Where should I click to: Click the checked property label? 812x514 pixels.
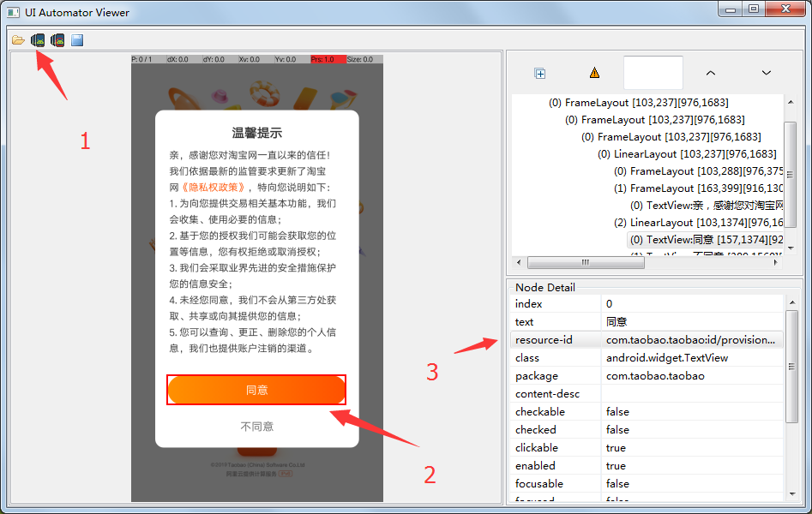click(535, 430)
